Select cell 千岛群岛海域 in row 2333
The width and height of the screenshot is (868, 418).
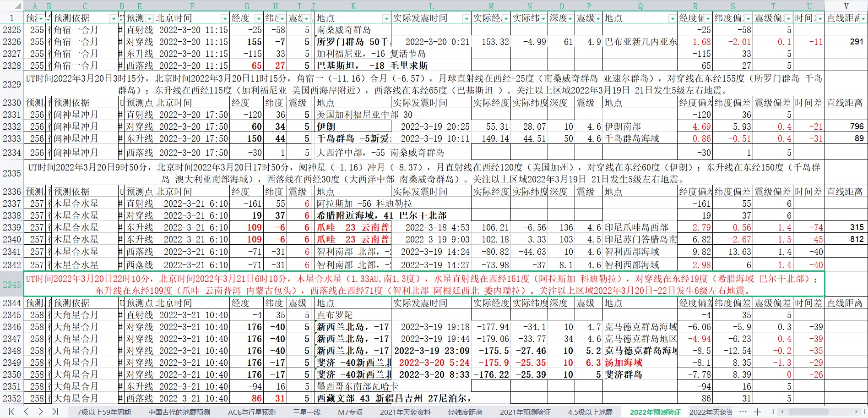tap(640, 138)
